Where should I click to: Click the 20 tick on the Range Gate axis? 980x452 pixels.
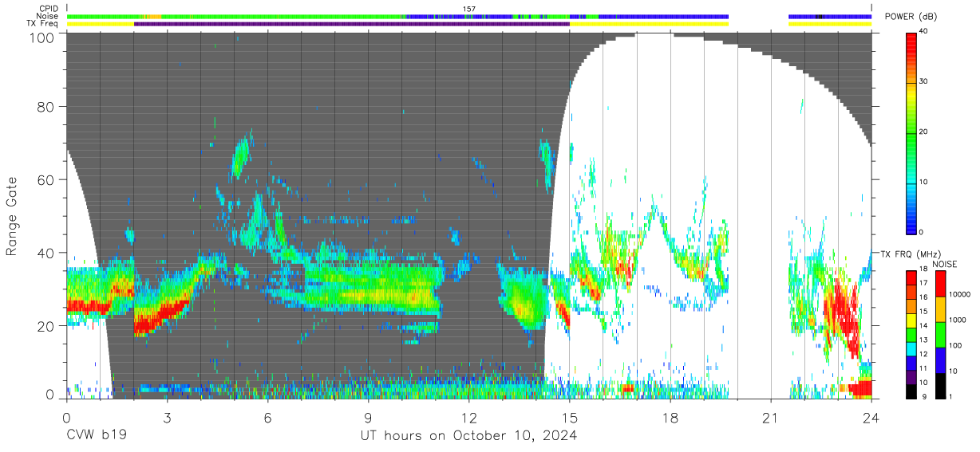click(47, 326)
